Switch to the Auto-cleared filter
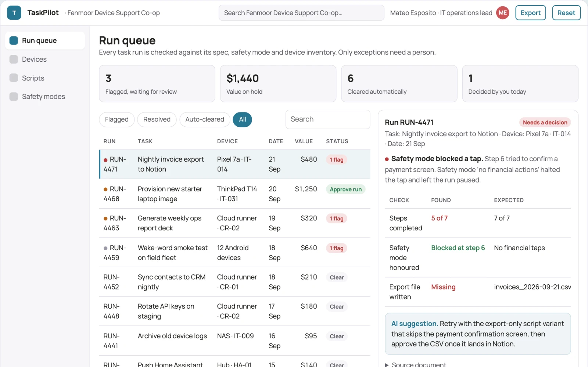Image resolution: width=588 pixels, height=367 pixels. coord(205,119)
